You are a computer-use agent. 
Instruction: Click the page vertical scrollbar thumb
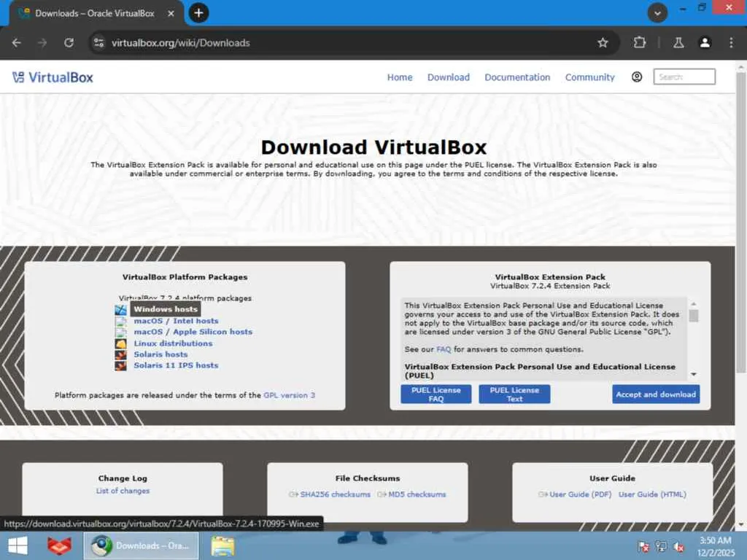point(741,223)
